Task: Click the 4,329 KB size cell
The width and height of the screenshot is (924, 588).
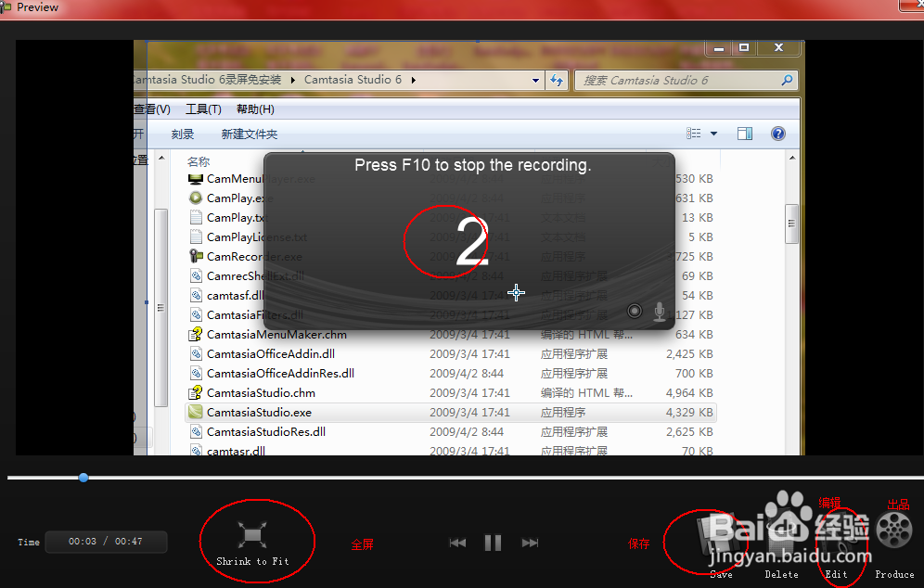Action: pyautogui.click(x=689, y=413)
